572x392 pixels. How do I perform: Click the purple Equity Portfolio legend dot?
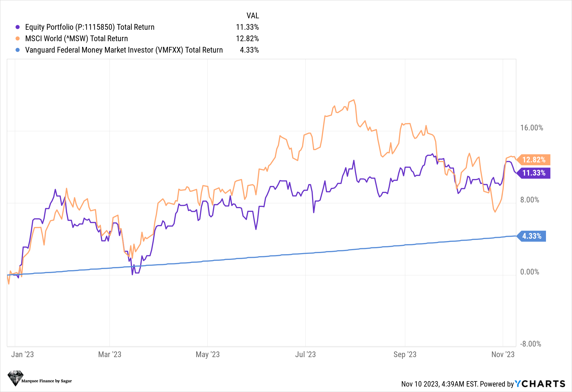coord(18,27)
